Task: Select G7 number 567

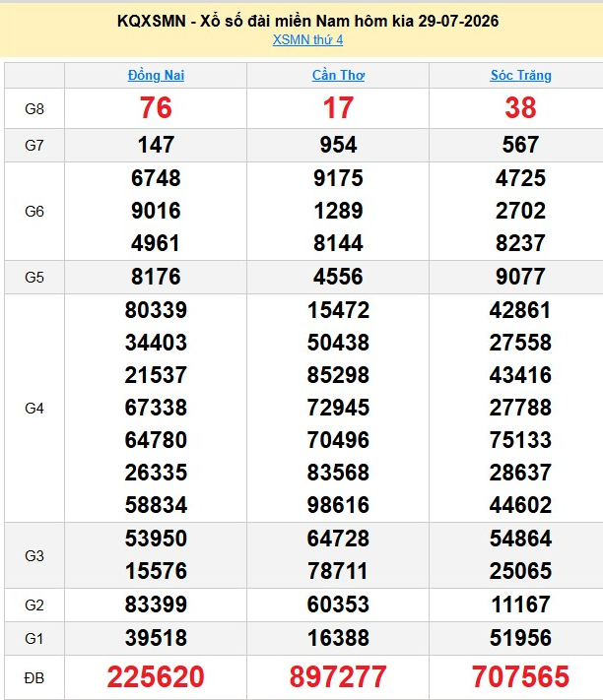Action: tap(521, 145)
